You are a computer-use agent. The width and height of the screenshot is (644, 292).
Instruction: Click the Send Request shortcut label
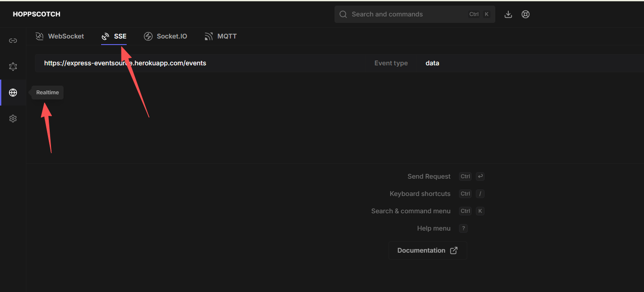point(429,176)
